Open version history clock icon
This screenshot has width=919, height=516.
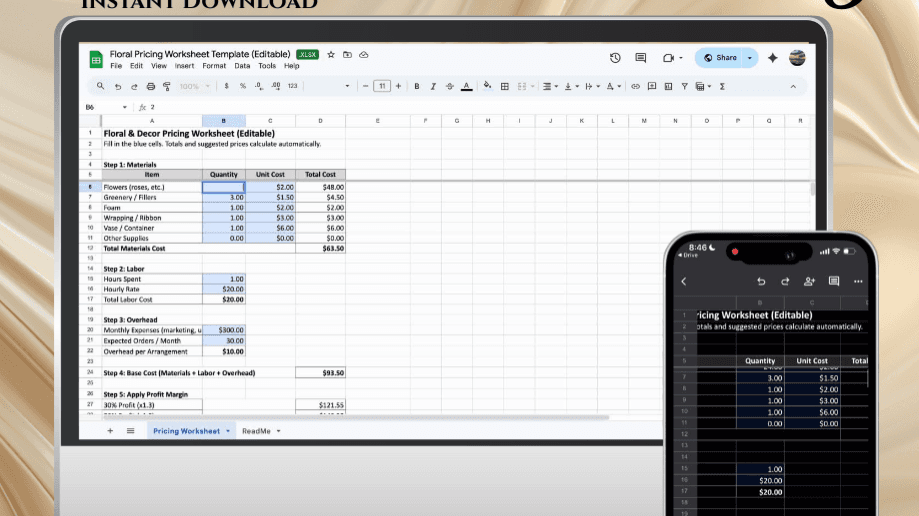615,57
